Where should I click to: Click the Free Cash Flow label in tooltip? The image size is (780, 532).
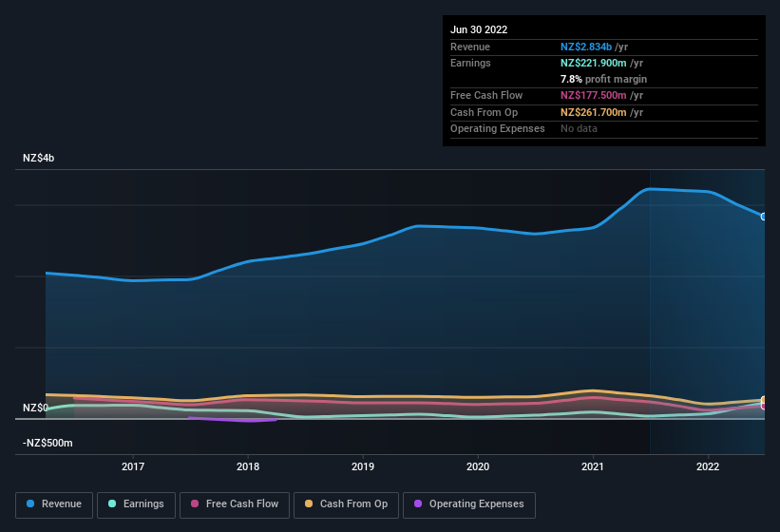coord(486,95)
